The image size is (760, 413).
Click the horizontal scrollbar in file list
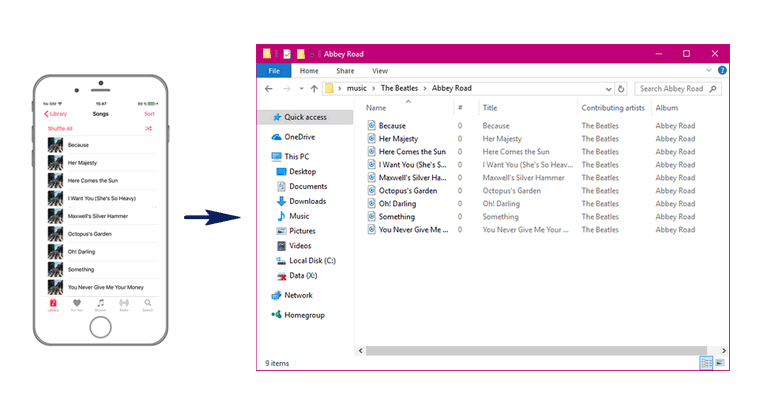(536, 350)
